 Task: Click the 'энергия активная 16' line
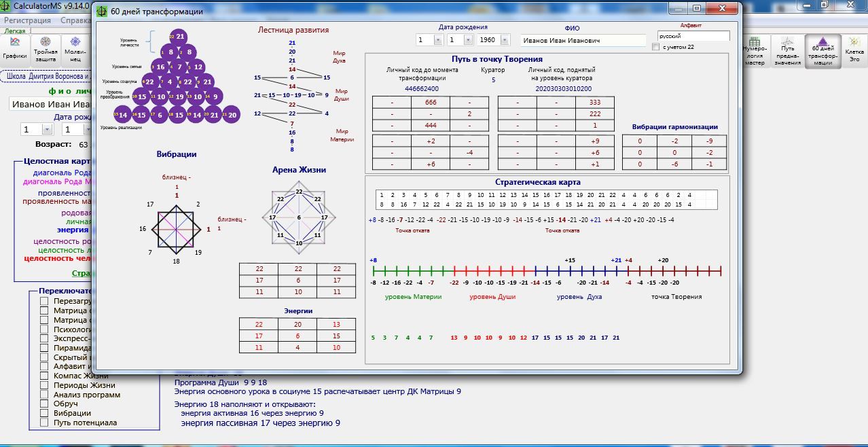tap(252, 413)
